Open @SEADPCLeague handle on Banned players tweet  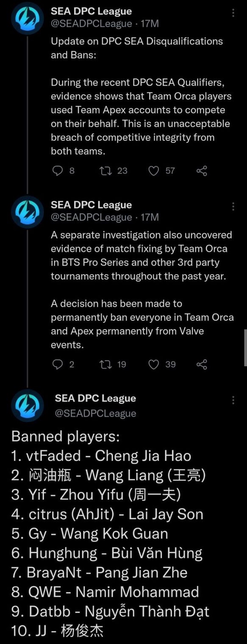[96, 413]
